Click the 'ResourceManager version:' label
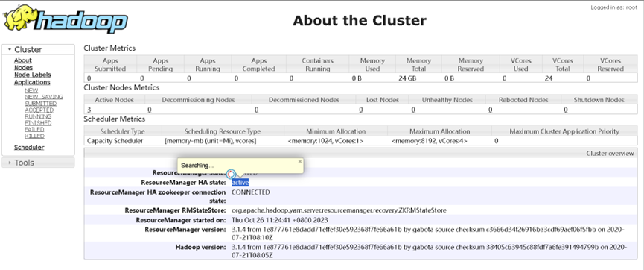Image resolution: width=644 pixels, height=270 pixels. pyautogui.click(x=185, y=229)
